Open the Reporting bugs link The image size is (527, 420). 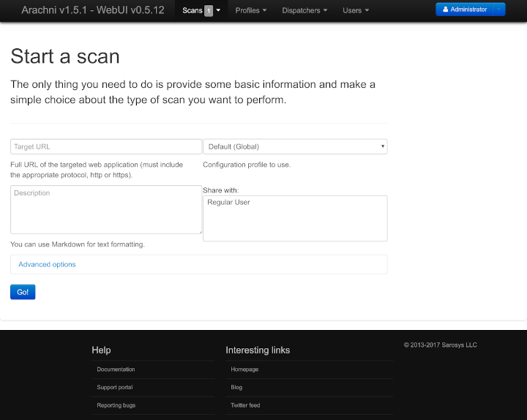pyautogui.click(x=116, y=405)
